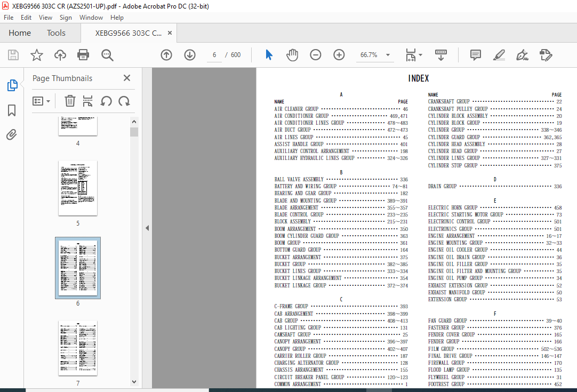Rotate page counterclockwise
577x392 pixels.
(106, 101)
